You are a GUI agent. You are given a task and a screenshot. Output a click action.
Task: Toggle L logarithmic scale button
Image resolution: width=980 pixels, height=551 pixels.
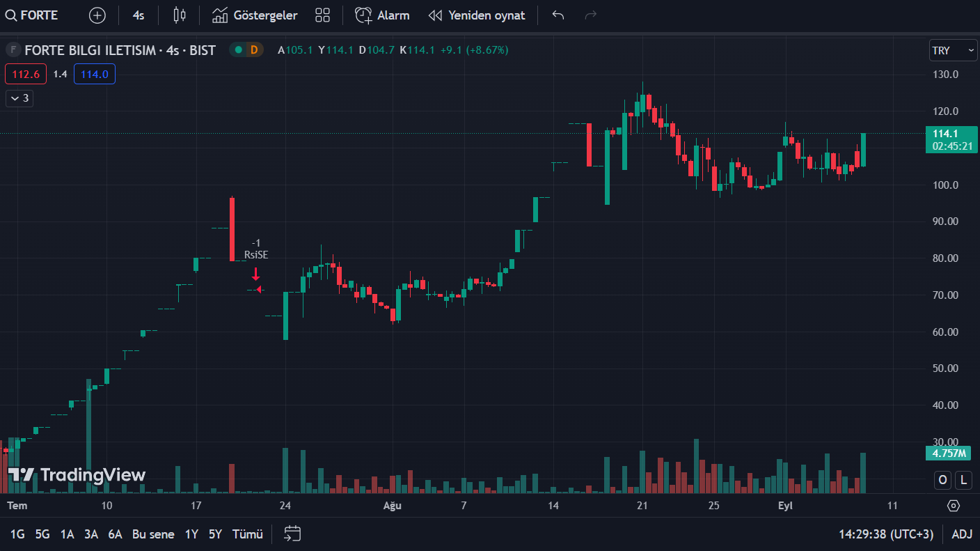point(964,479)
